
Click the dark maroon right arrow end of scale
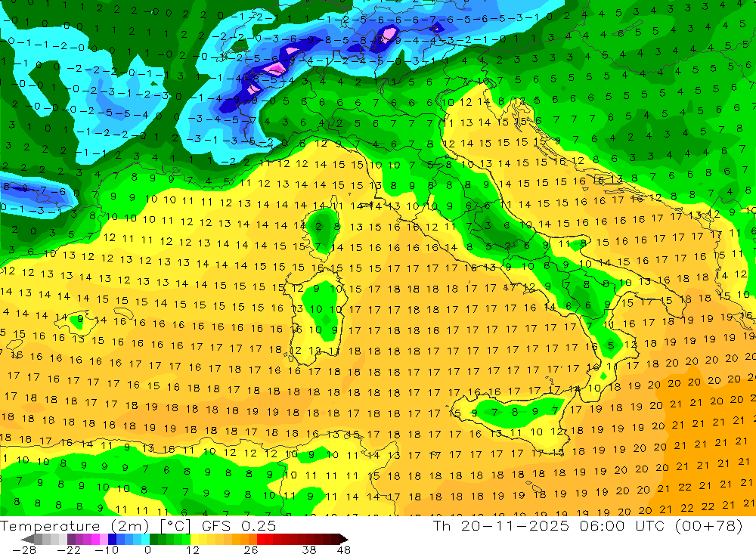[x=342, y=539]
